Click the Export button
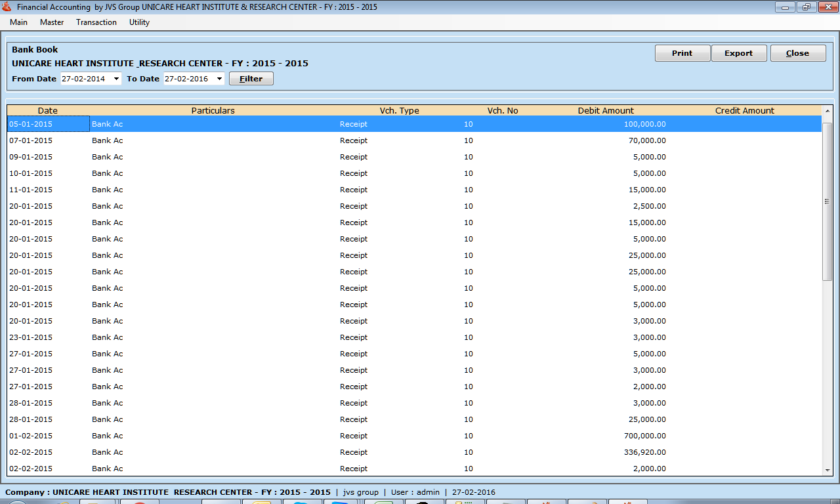 738,53
